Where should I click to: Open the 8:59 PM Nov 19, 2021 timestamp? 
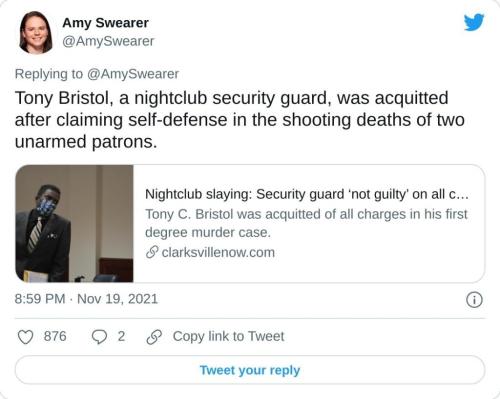[86, 299]
